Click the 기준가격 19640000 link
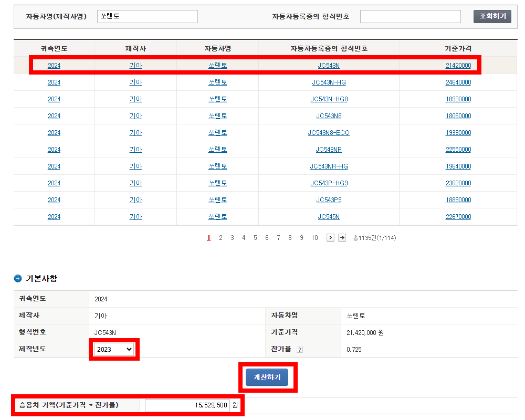 458,166
